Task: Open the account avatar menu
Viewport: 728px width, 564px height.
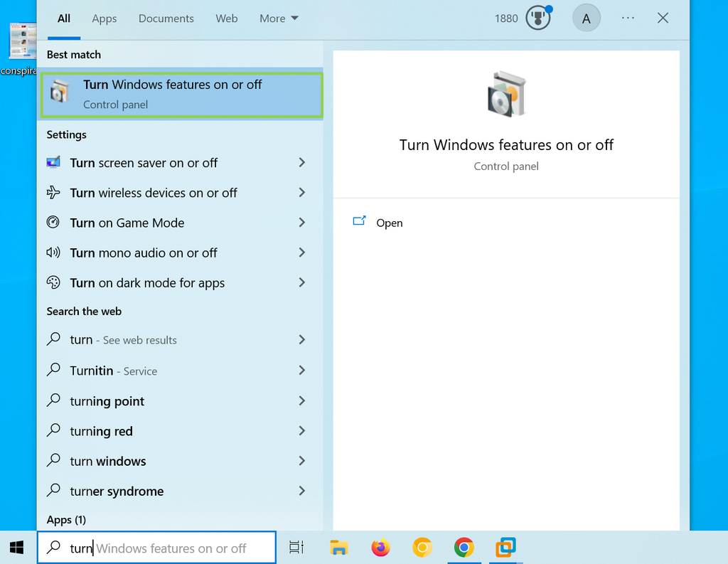Action: (x=587, y=18)
